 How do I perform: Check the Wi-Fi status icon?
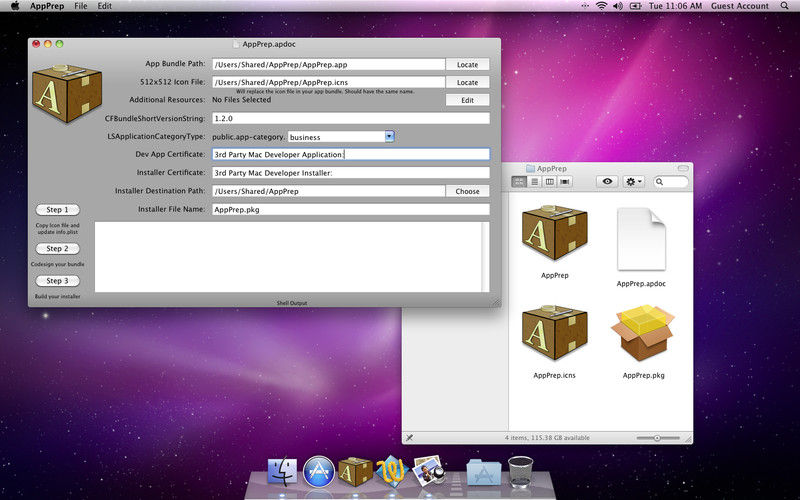602,6
